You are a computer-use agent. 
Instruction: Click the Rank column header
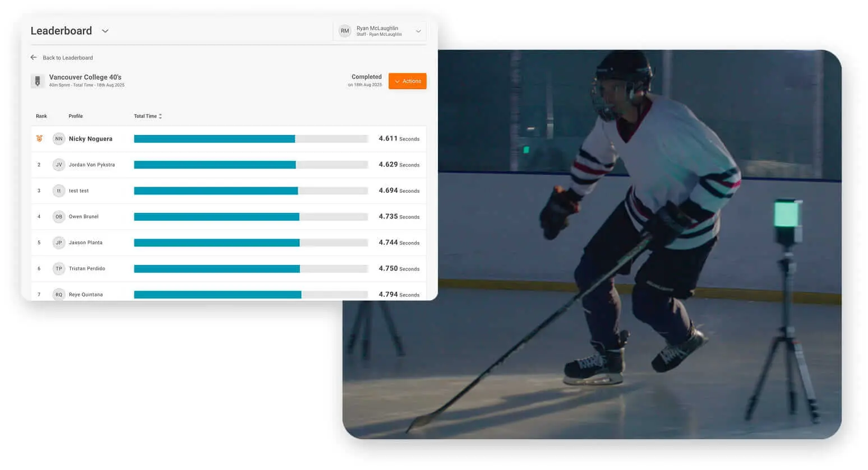pos(41,116)
